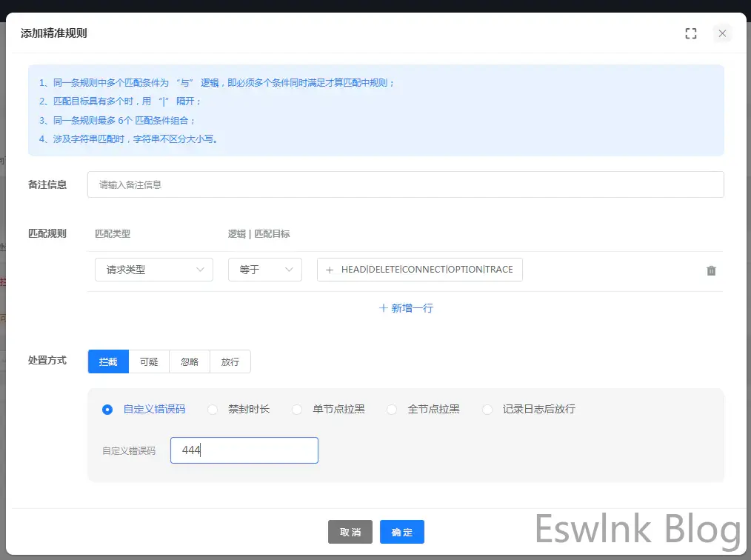Open the 请求类型 match type dropdown

[154, 270]
